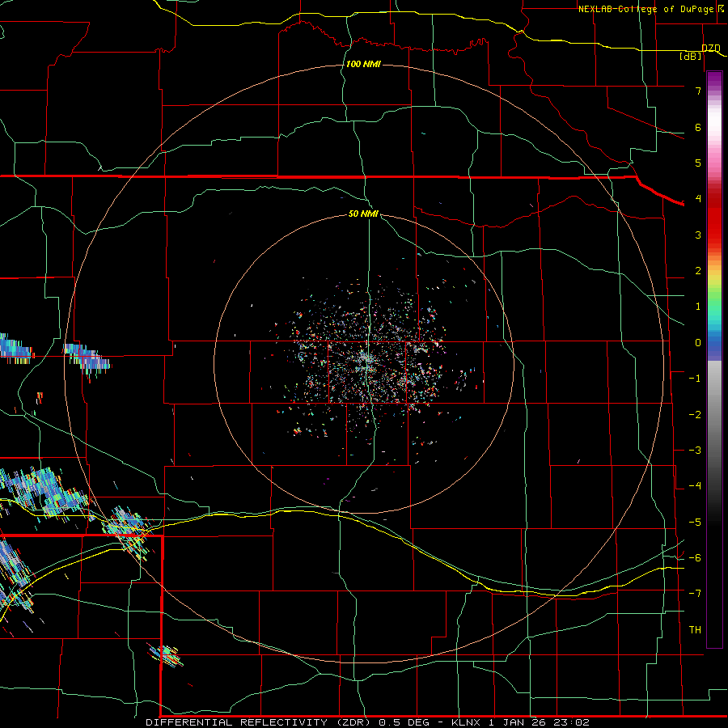The height and width of the screenshot is (728, 728).
Task: Click the 5 value on the color scale
Action: tap(698, 163)
